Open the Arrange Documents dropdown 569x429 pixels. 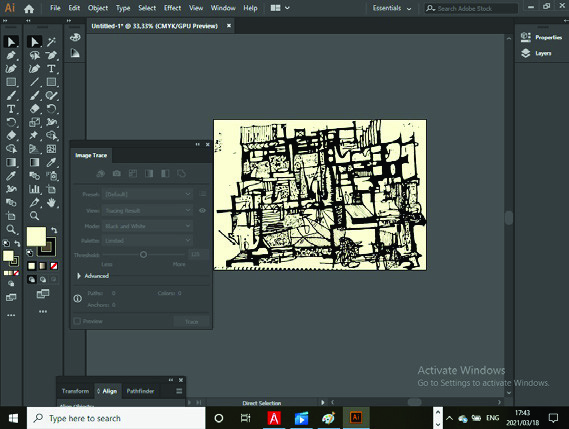point(280,8)
